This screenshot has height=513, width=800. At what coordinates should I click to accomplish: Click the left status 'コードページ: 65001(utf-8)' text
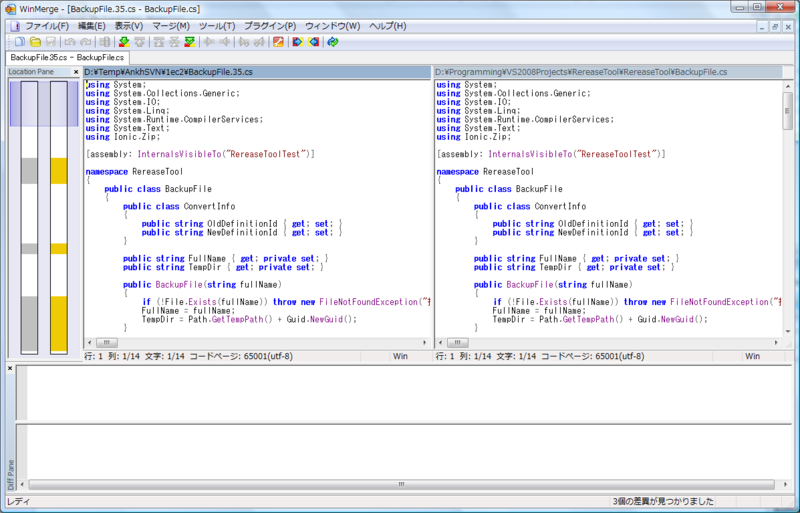(x=241, y=356)
